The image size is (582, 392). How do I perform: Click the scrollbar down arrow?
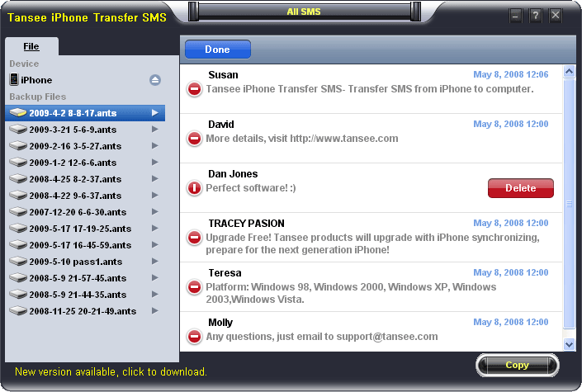point(569,344)
